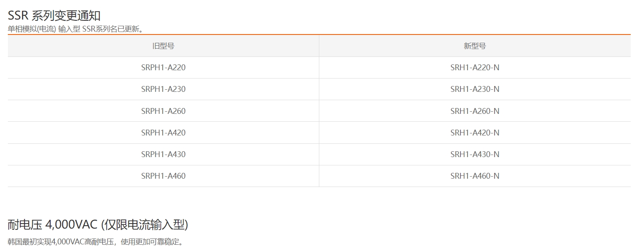644x251 pixels.
Task: Click the subtitle 单相模拟(电流) 输入型 text
Action: point(44,29)
